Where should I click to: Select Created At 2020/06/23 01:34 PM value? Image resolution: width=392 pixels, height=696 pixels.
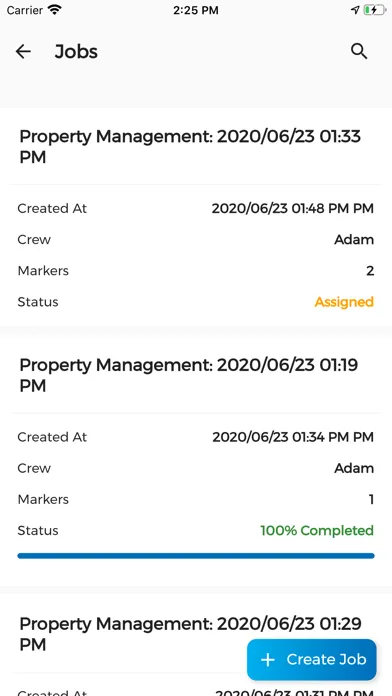click(x=293, y=437)
